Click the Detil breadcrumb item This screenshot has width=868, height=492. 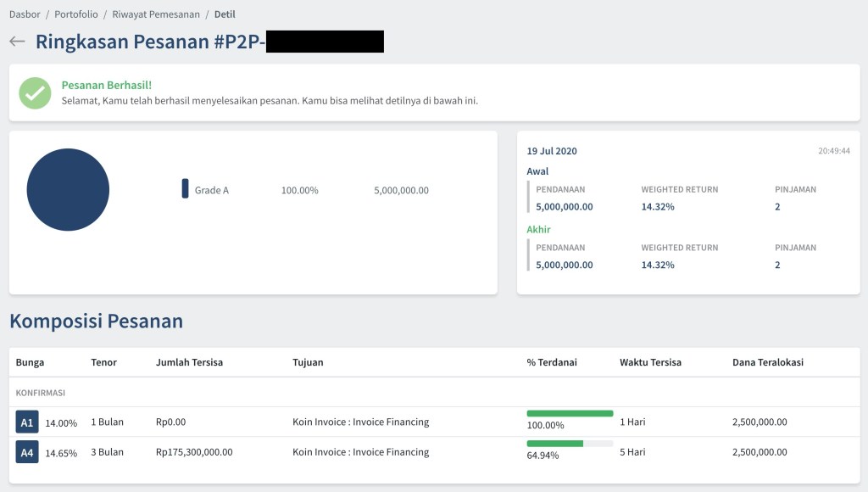point(225,14)
